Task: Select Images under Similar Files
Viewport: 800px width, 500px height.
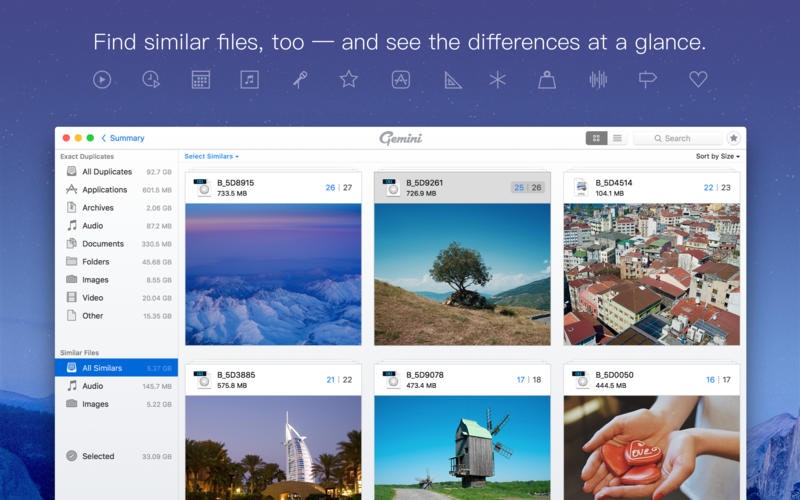Action: 116,404
